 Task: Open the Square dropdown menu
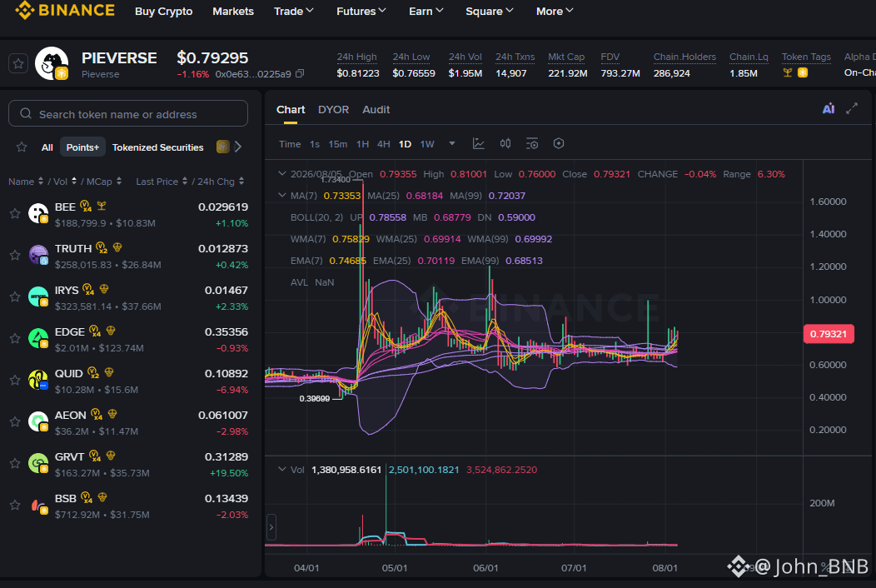click(x=490, y=11)
